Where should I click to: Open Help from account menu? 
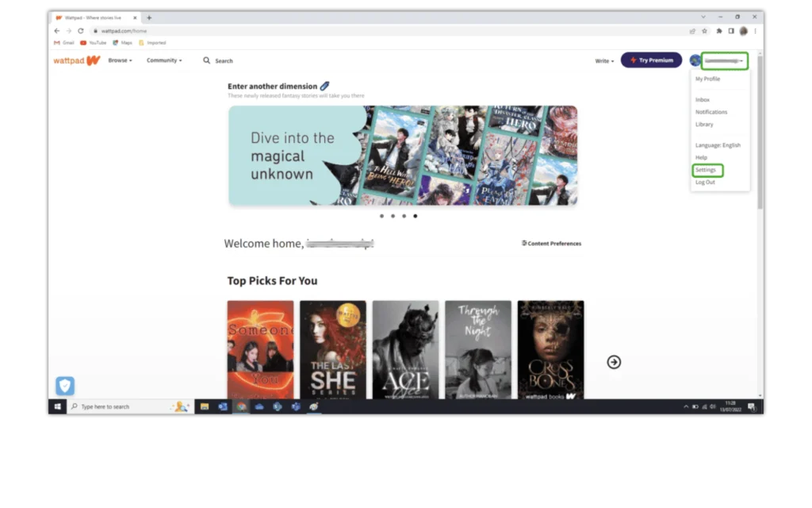[701, 158]
